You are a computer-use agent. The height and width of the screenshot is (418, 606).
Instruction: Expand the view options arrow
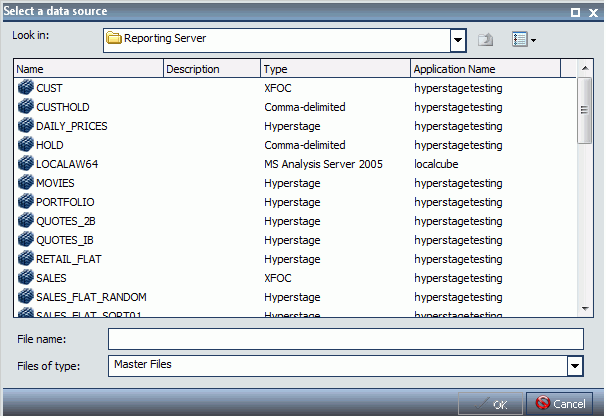[533, 40]
